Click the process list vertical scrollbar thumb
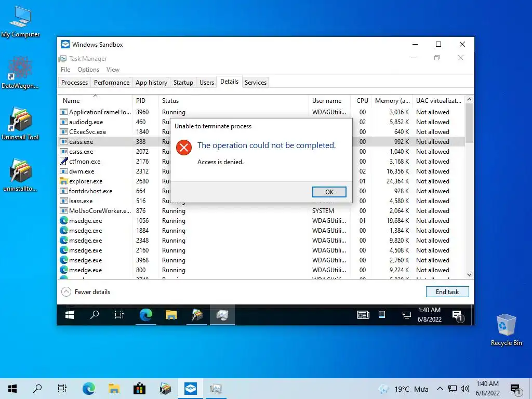The image size is (532, 399). (x=469, y=123)
